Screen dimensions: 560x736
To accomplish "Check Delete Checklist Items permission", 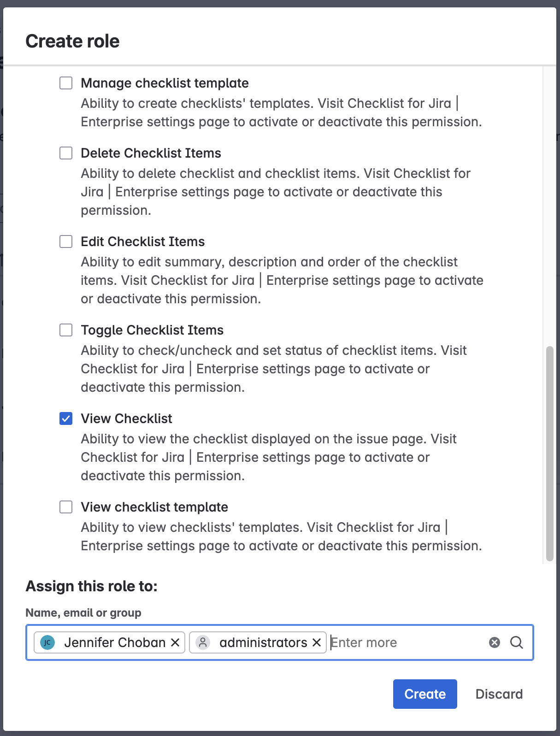I will point(66,153).
